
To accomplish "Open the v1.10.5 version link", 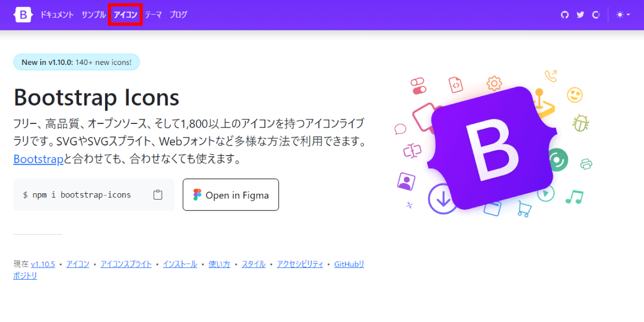I will click(43, 264).
